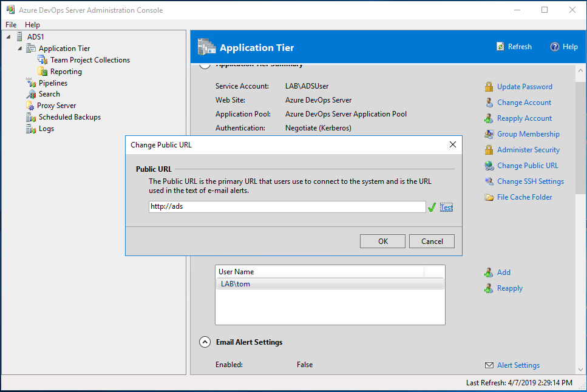Click the Add user icon
Screen dimensions: 587x392
489,272
